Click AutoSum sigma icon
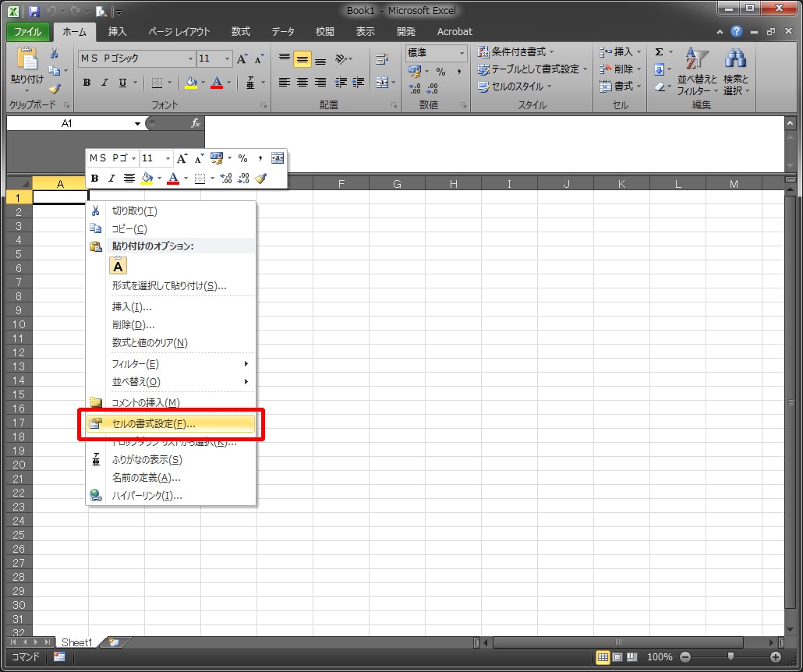This screenshot has width=803, height=672. (x=659, y=51)
